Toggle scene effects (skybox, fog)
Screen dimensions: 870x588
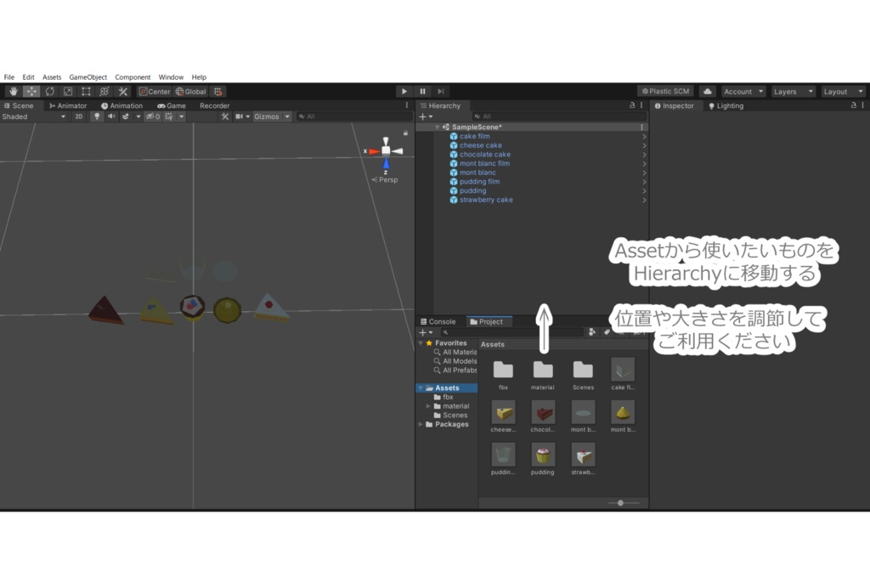pos(126,116)
